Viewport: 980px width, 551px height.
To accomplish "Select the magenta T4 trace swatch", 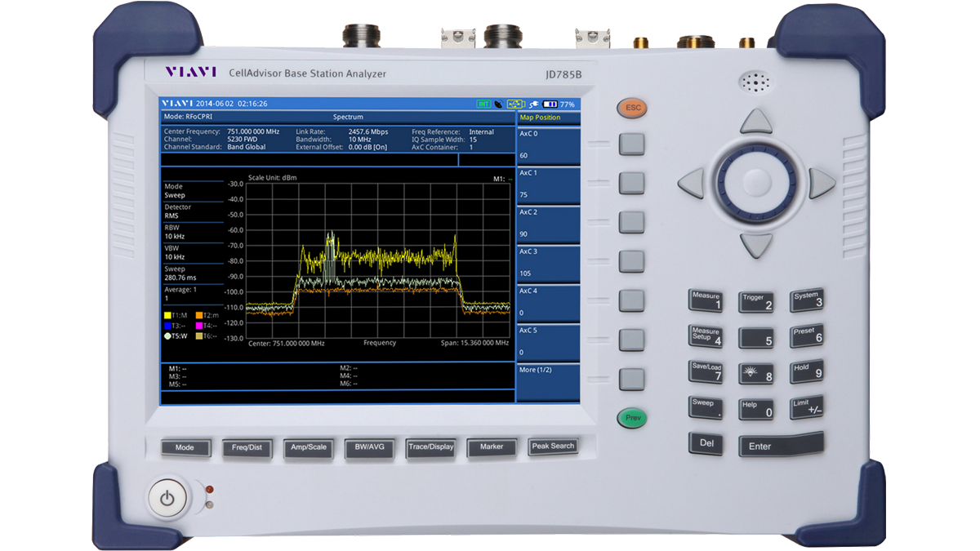I will (198, 325).
